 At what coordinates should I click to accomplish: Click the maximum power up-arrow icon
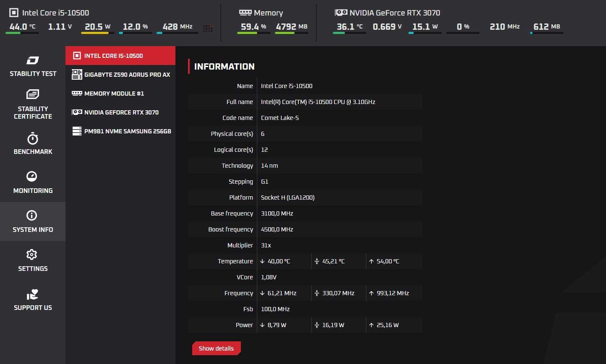pos(371,325)
